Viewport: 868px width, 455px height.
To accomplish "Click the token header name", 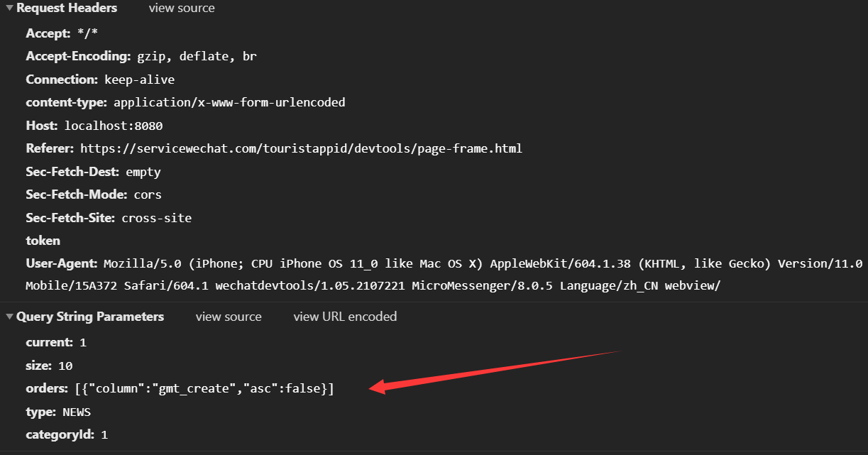I will [43, 241].
